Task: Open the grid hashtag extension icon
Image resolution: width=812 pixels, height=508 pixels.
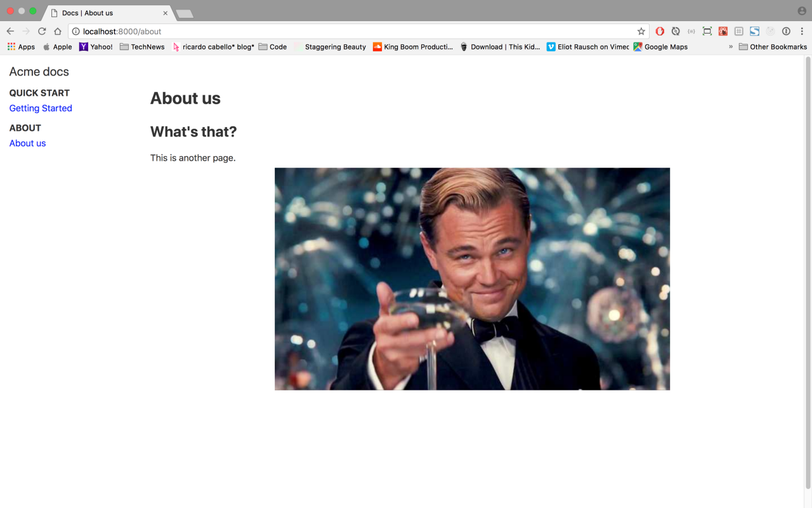Action: pos(738,30)
